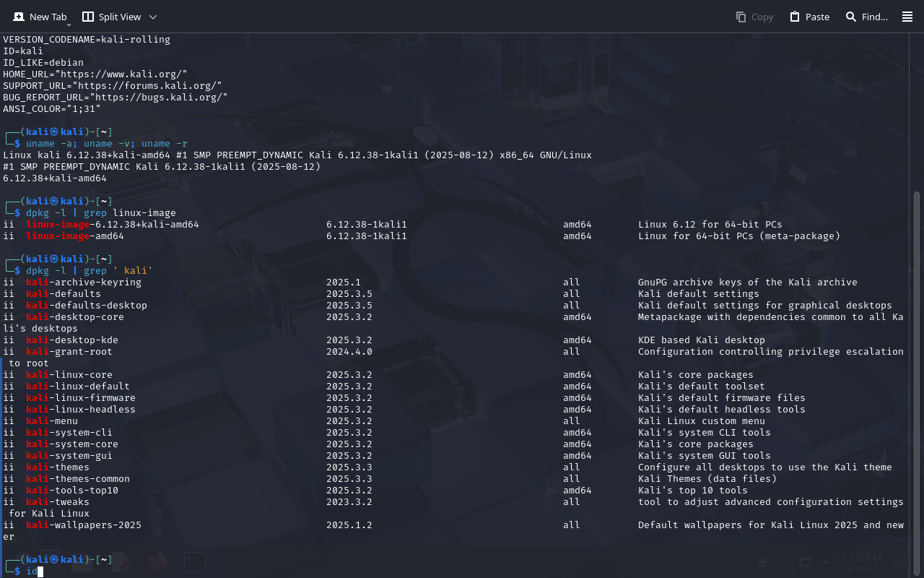The image size is (924, 578).
Task: Click the 'kali-archive-keyring' package name
Action: tap(84, 282)
